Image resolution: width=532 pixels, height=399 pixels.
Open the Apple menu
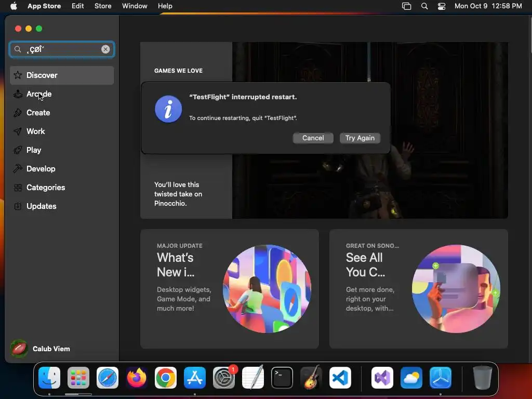click(x=14, y=6)
